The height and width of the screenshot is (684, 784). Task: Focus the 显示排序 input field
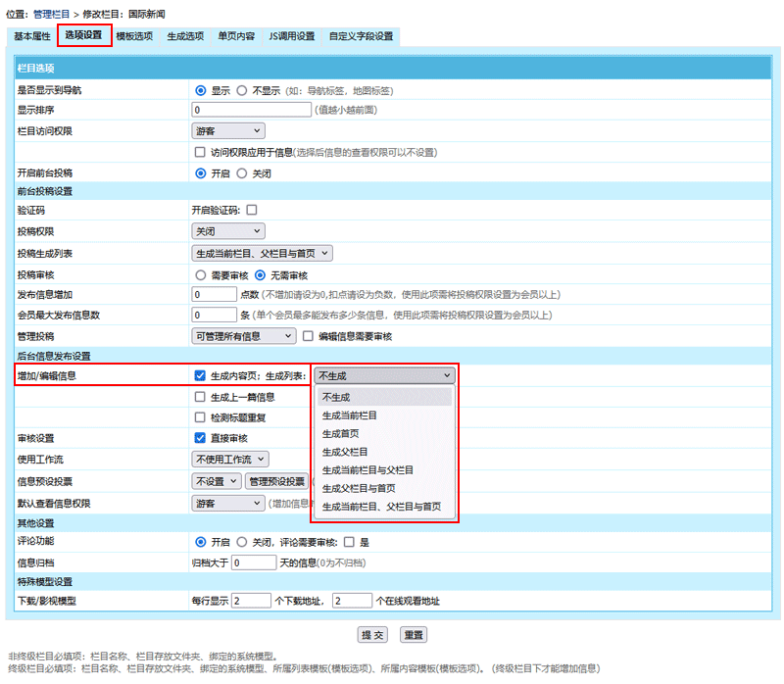point(251,110)
